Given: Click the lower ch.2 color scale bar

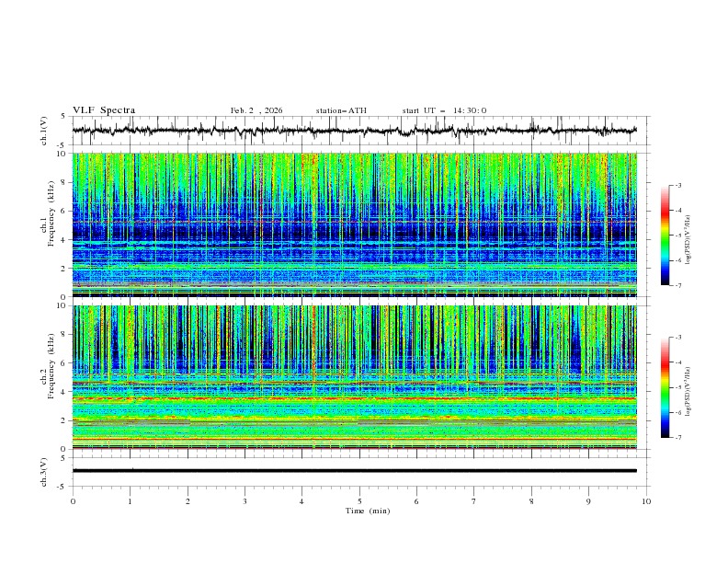Looking at the screenshot, I should [x=665, y=387].
